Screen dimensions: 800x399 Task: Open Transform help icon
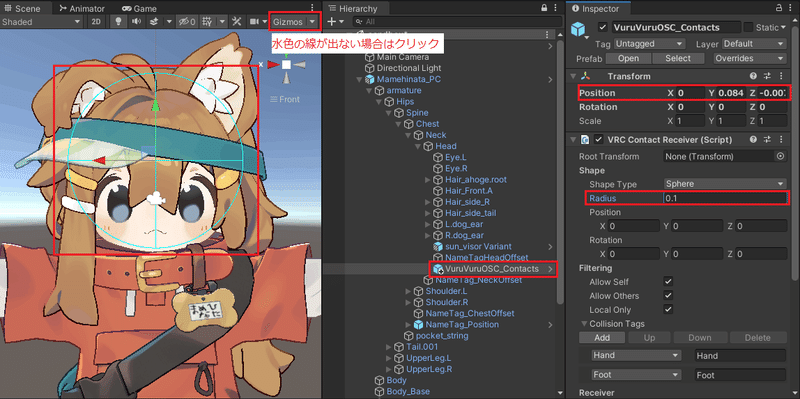click(x=753, y=76)
